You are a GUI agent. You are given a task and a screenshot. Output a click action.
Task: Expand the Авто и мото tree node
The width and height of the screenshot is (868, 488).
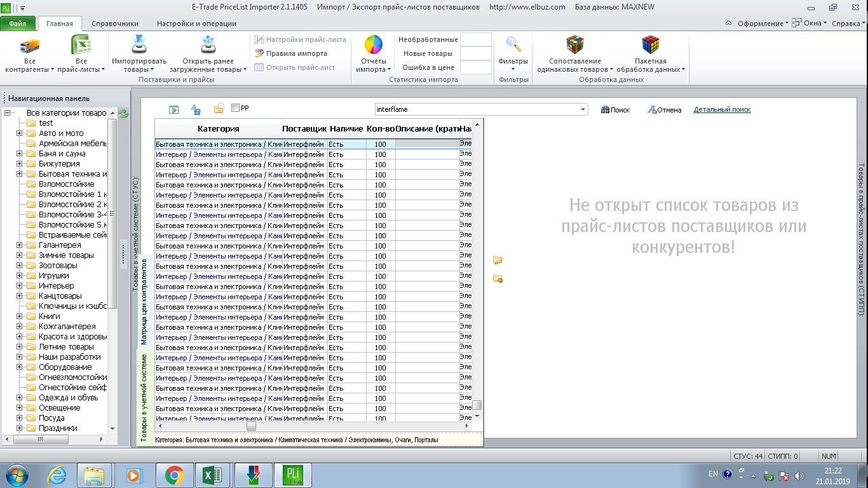click(x=19, y=133)
